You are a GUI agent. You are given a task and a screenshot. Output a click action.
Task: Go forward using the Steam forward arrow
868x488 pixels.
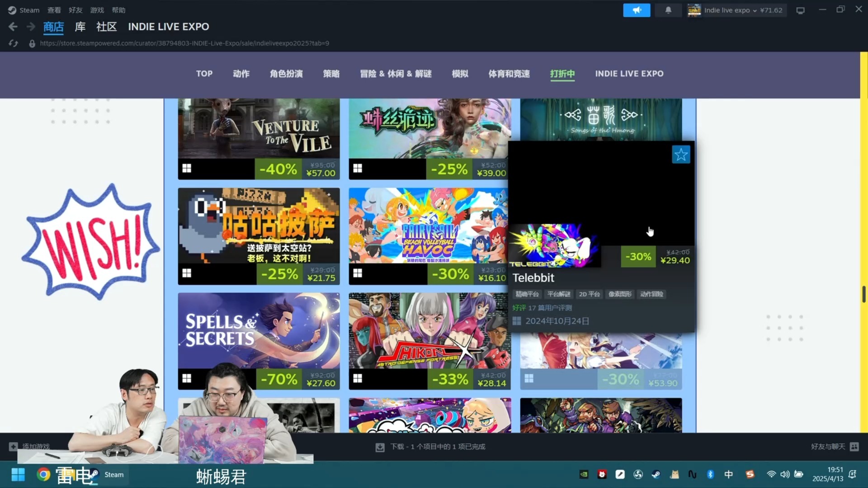31,27
